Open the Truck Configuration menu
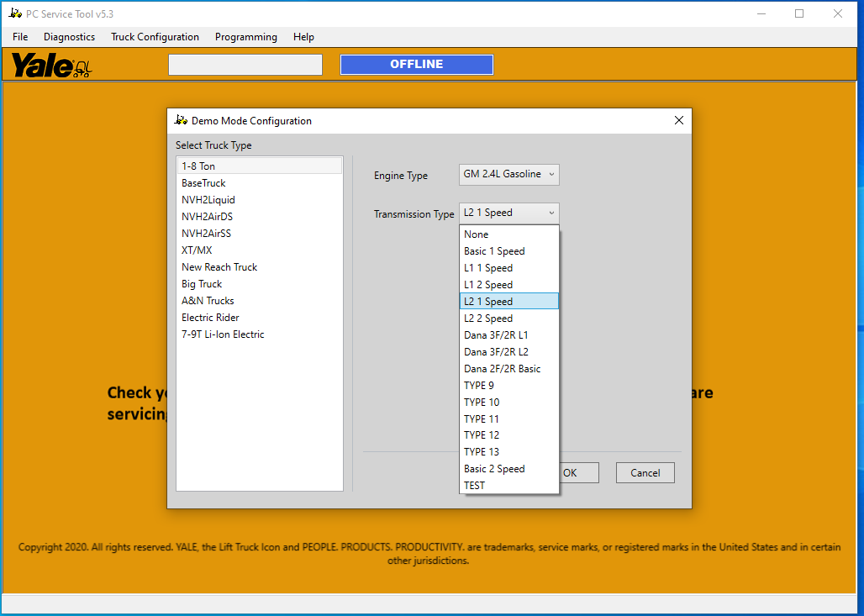 tap(155, 37)
